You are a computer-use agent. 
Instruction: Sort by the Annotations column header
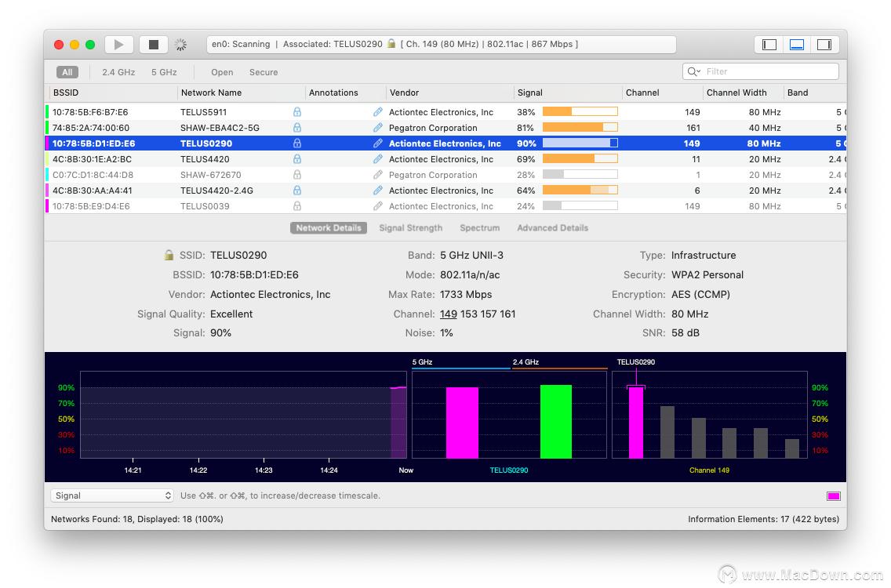click(x=345, y=93)
